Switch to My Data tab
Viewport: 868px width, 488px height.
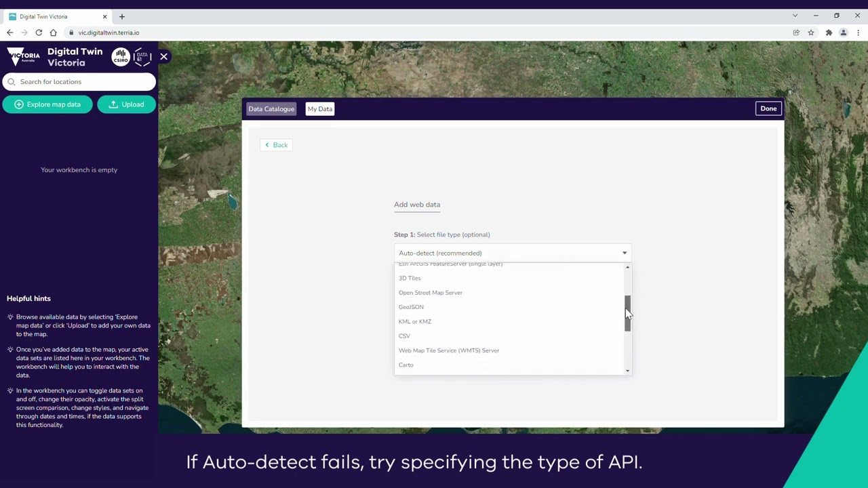[320, 109]
